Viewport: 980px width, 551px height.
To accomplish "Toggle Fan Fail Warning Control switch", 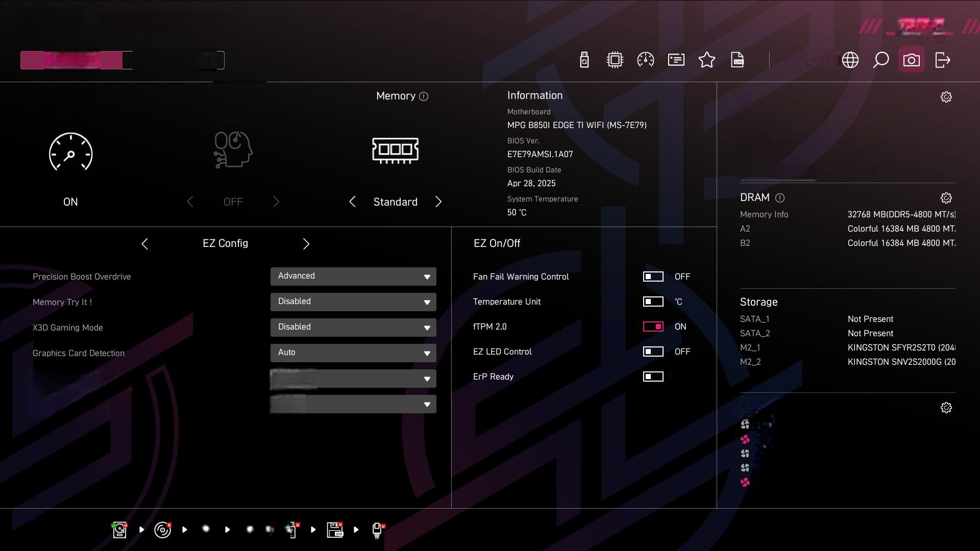I will click(653, 277).
